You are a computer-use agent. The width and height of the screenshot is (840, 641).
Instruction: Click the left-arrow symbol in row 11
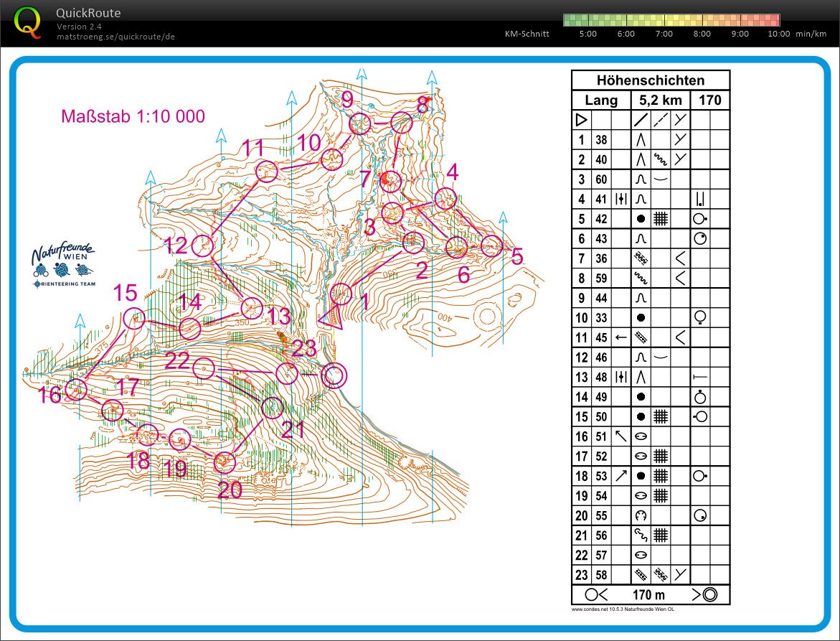pos(621,337)
